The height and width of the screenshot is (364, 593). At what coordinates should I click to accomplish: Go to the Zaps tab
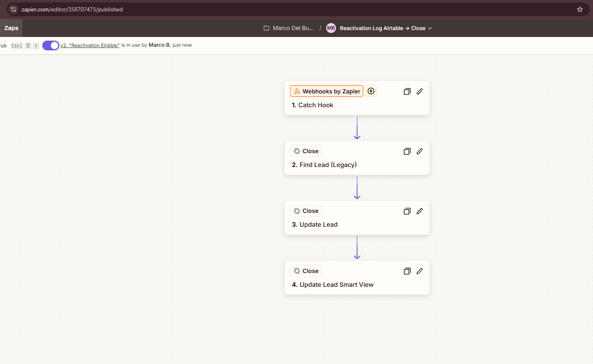point(11,28)
